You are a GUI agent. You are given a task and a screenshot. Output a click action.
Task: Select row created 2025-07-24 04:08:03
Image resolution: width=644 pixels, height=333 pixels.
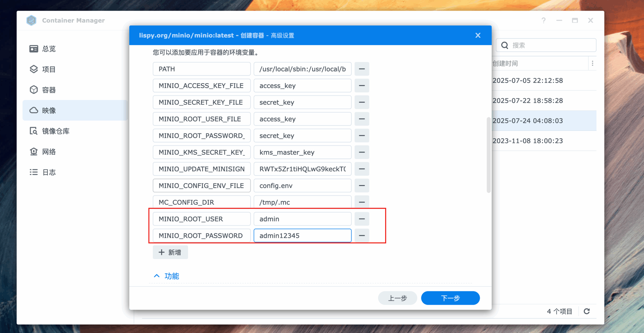(x=544, y=121)
